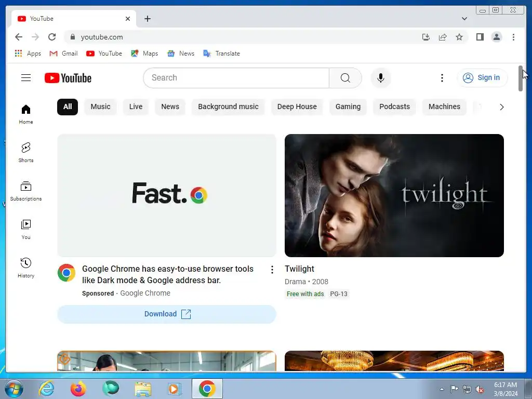The image size is (532, 399).
Task: Open the Maps bookmark
Action: pos(144,54)
